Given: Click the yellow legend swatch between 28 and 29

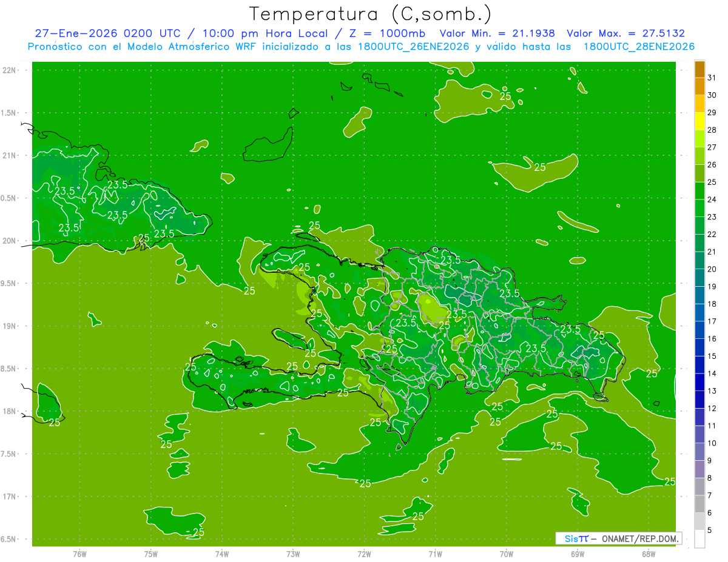Looking at the screenshot, I should pyautogui.click(x=699, y=121).
